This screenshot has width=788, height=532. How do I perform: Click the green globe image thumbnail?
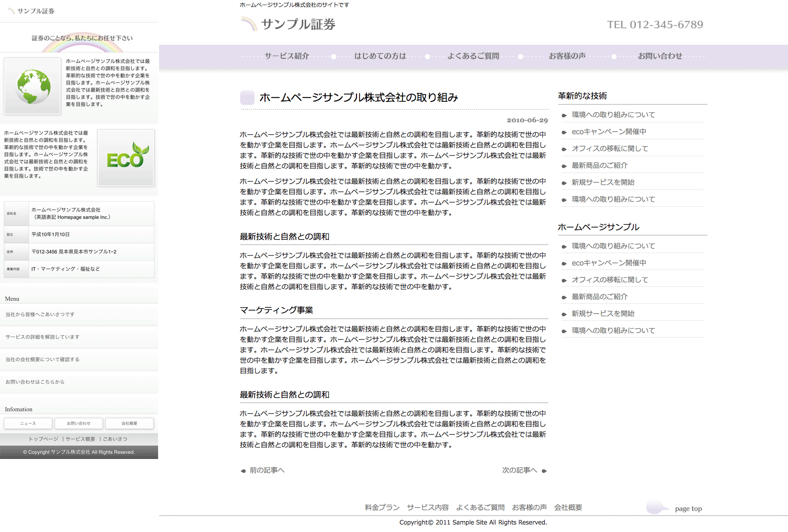point(33,86)
